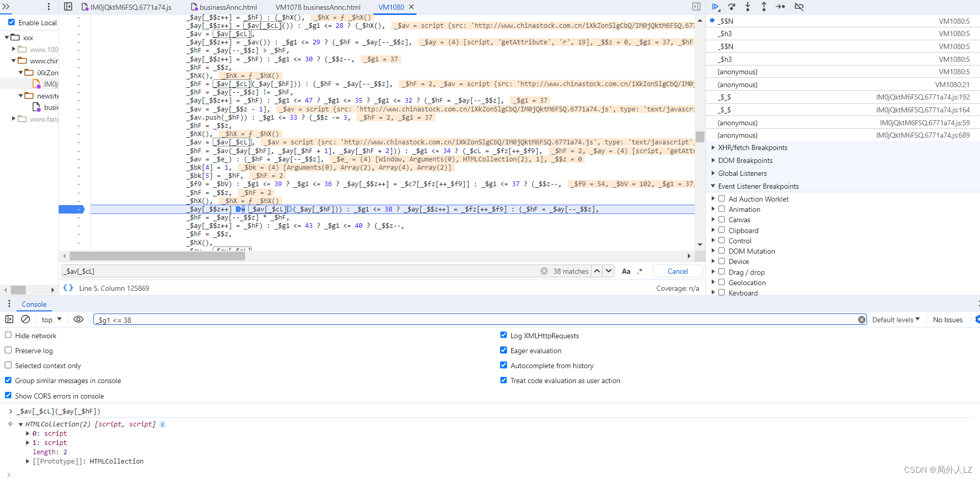The height and width of the screenshot is (479, 980).
Task: Go to next search match
Action: click(x=609, y=271)
